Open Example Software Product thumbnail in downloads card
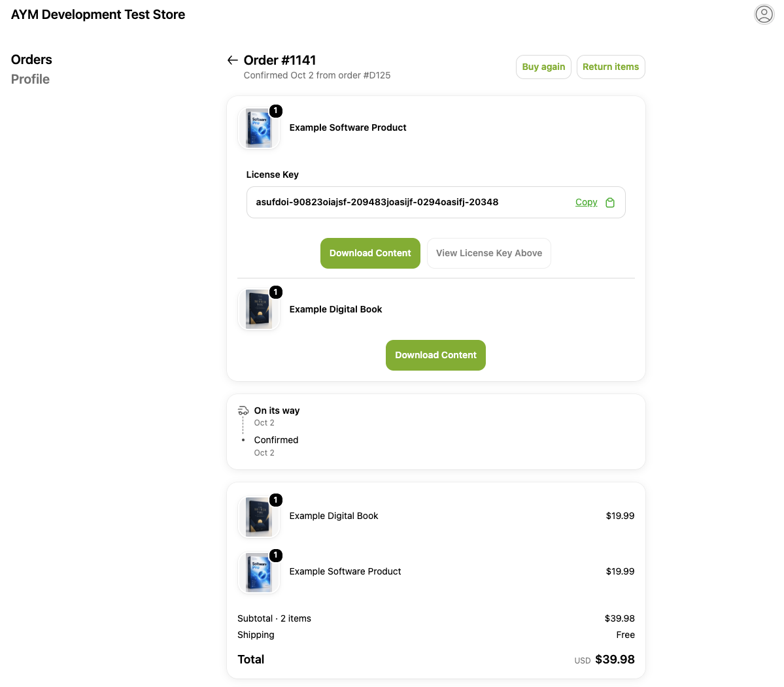Screen dimensions: 784x687 coord(258,128)
